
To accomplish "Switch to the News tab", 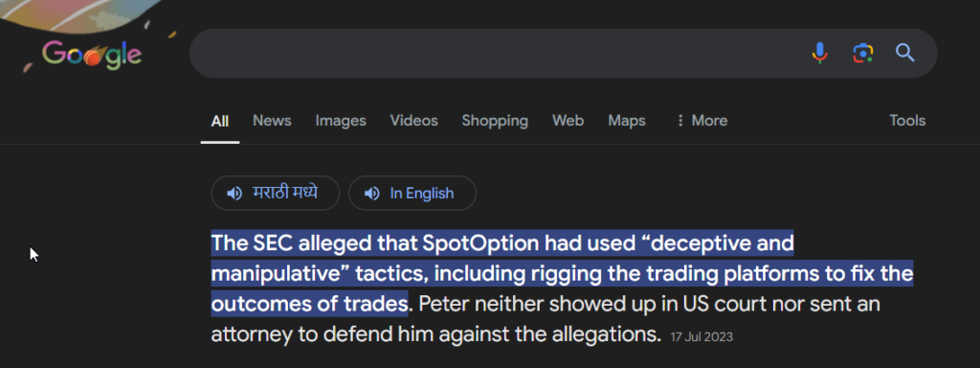I will [x=272, y=120].
